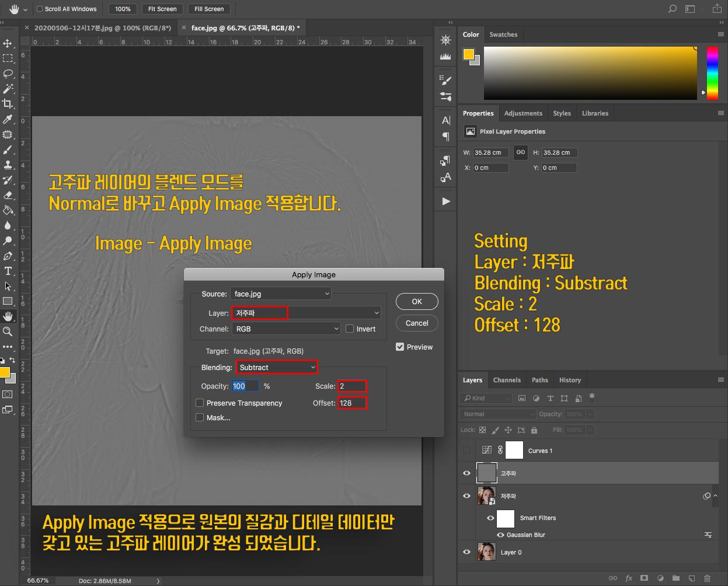The height and width of the screenshot is (586, 728).
Task: Open the Blending Subtract dropdown
Action: (277, 367)
